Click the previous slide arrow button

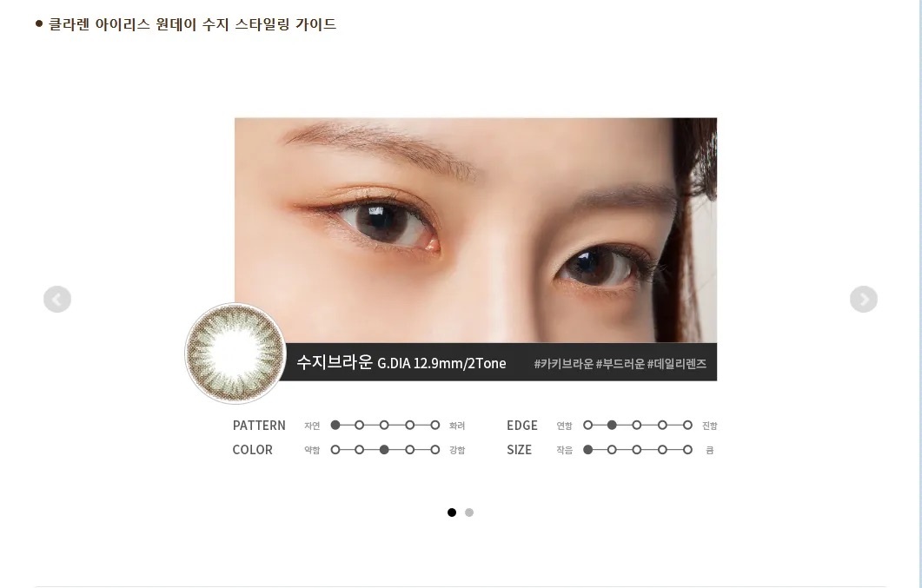pos(57,300)
